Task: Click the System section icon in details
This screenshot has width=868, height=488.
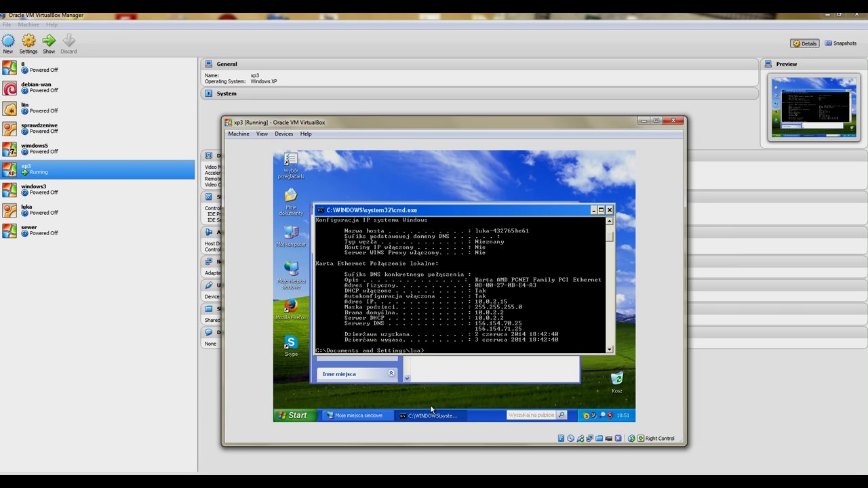Action: tap(208, 94)
